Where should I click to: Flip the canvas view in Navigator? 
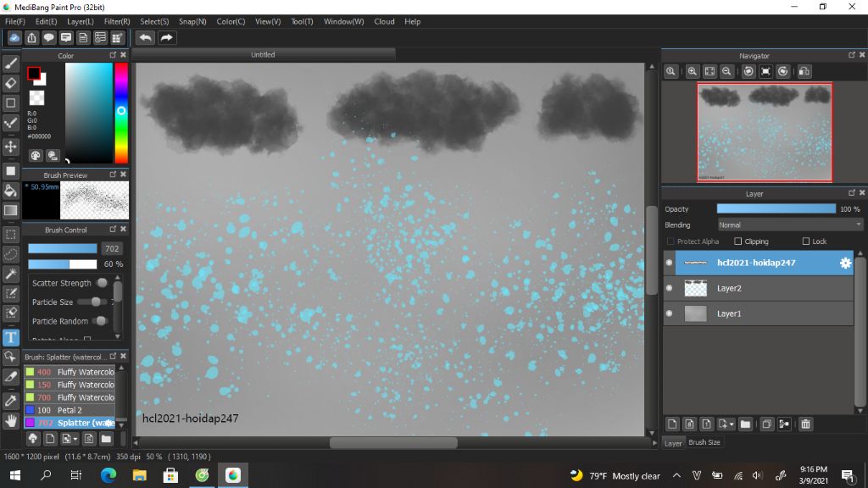point(804,71)
